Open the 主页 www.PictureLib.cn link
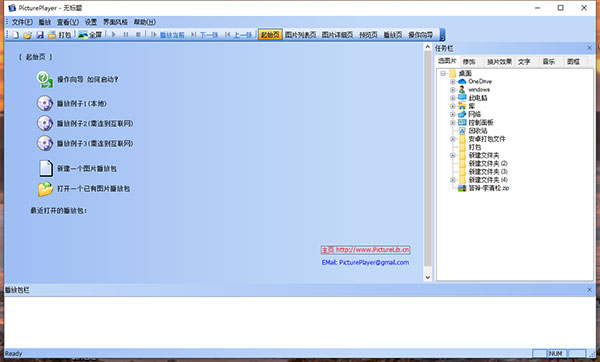Image resolution: width=600 pixels, height=362 pixels. (x=365, y=250)
